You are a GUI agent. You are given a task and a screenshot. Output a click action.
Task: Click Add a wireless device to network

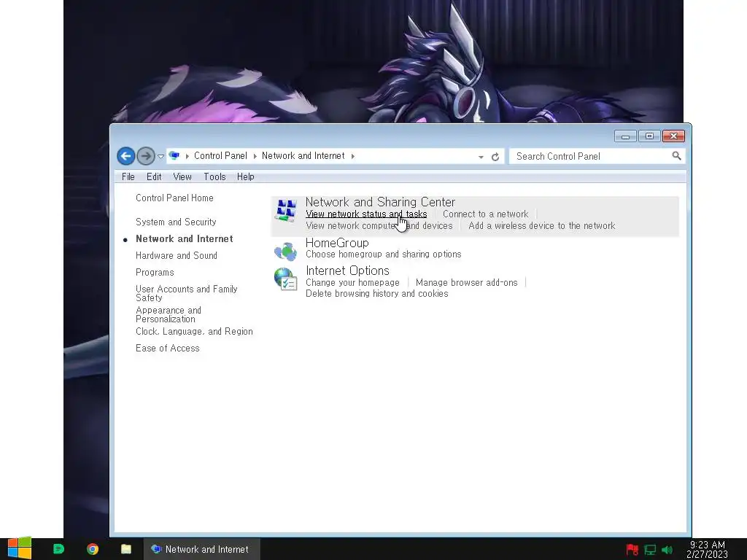pyautogui.click(x=542, y=226)
